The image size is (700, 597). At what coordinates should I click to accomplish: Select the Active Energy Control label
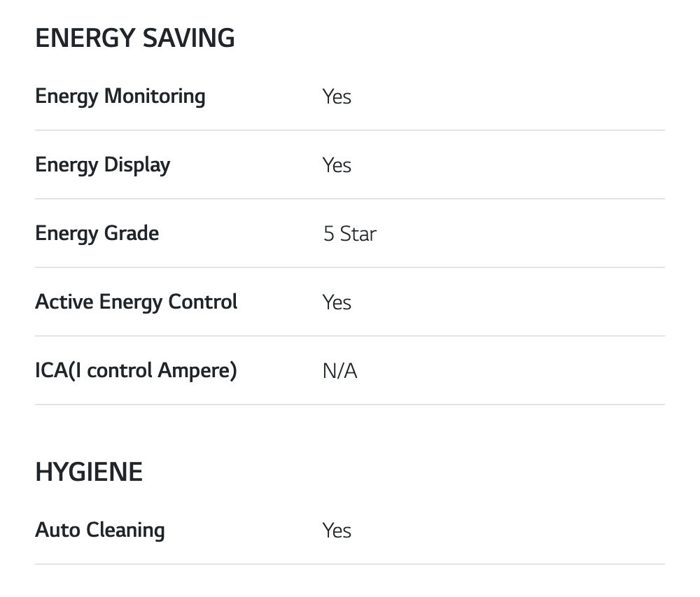tap(136, 302)
